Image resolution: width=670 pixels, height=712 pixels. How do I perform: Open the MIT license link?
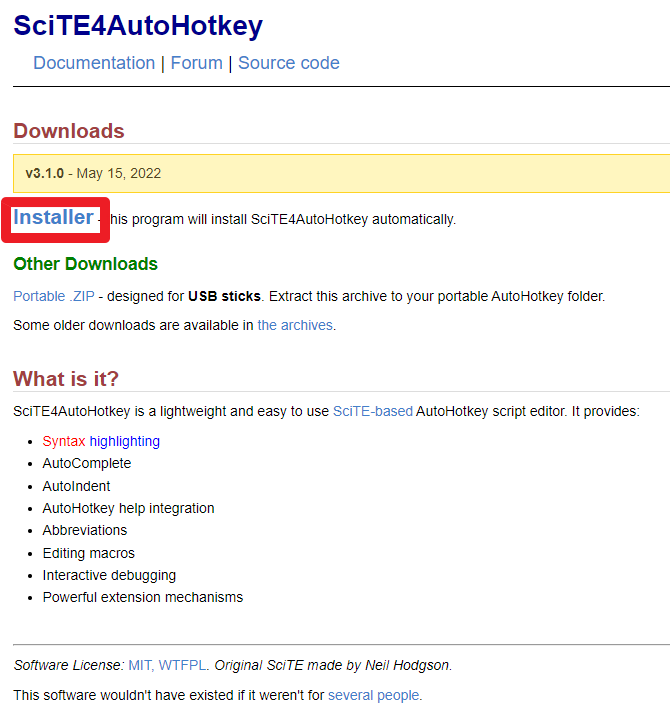click(x=140, y=665)
